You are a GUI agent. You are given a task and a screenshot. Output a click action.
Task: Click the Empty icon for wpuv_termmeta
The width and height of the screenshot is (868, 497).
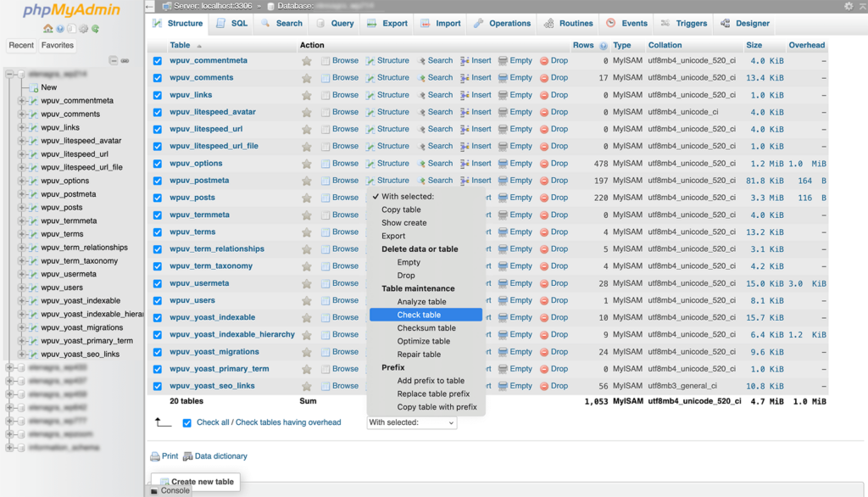[x=503, y=215]
